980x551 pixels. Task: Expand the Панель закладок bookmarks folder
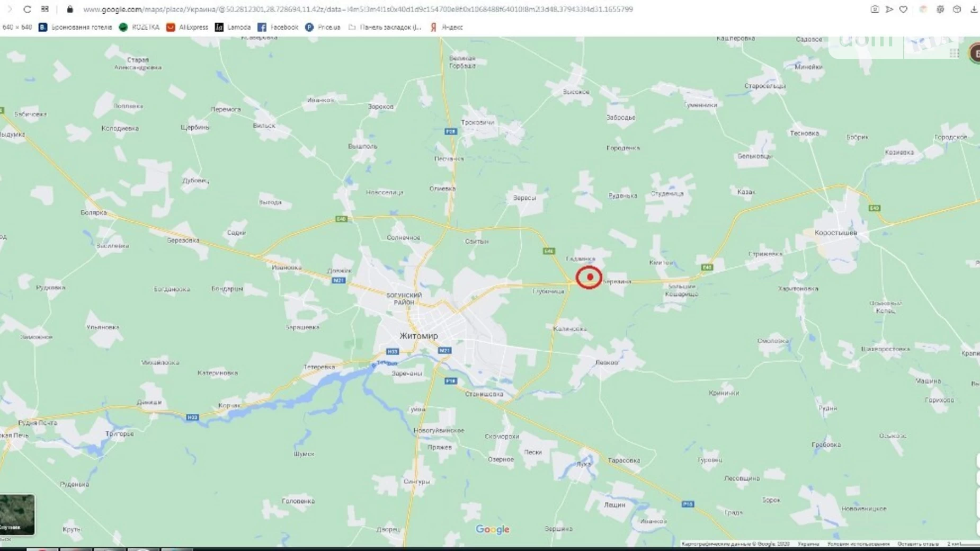[385, 27]
